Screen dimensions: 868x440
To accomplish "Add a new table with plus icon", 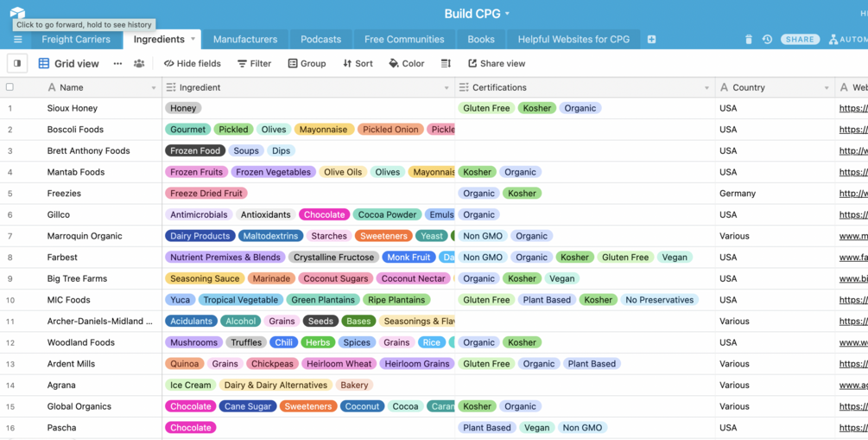I will tap(651, 40).
